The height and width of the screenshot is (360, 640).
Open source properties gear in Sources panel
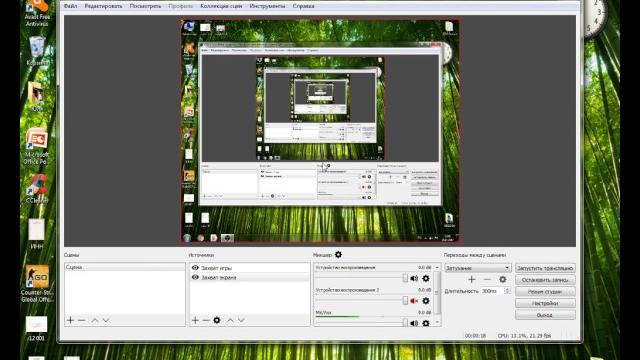click(x=217, y=320)
